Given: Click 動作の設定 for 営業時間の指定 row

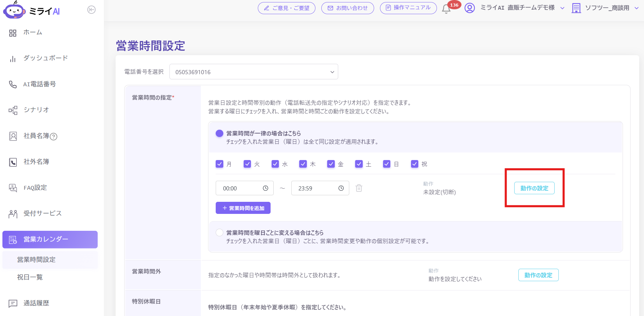Looking at the screenshot, I should (534, 188).
